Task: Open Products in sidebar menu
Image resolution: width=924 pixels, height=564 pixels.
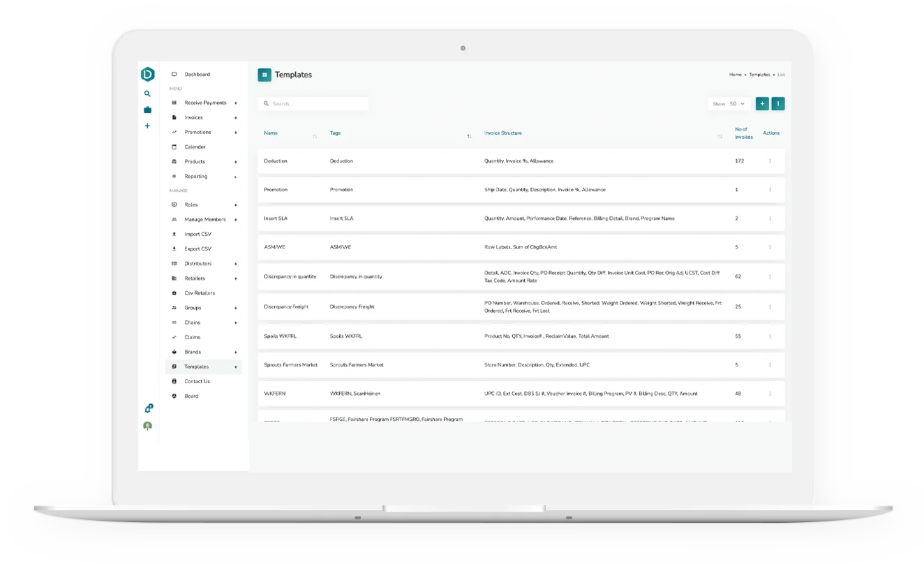Action: point(195,161)
